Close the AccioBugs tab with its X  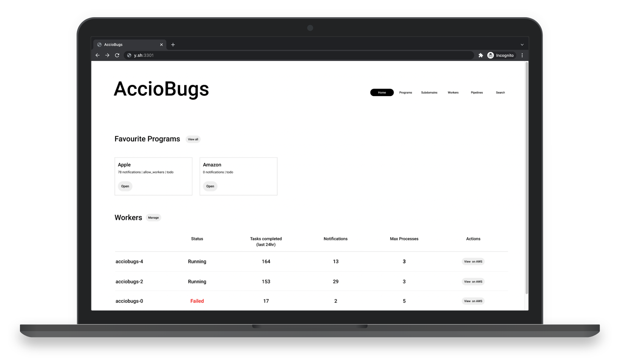161,45
